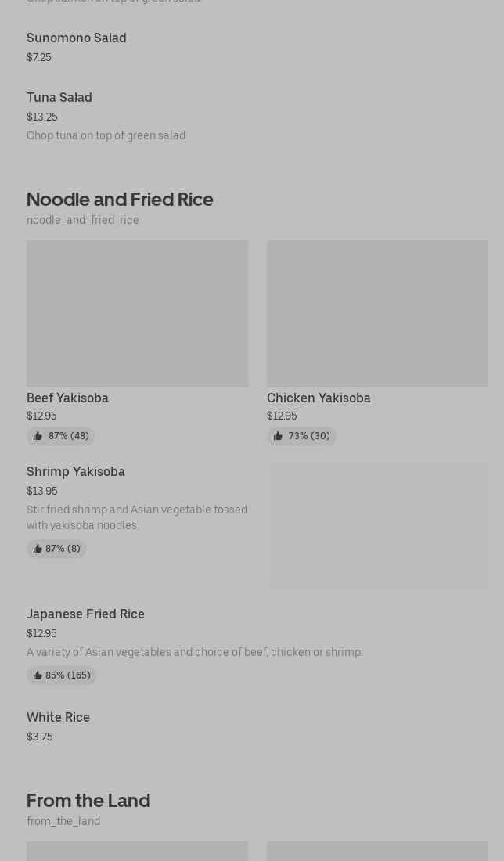Select the Sunomono Salad item
The width and height of the screenshot is (504, 861).
76,38
